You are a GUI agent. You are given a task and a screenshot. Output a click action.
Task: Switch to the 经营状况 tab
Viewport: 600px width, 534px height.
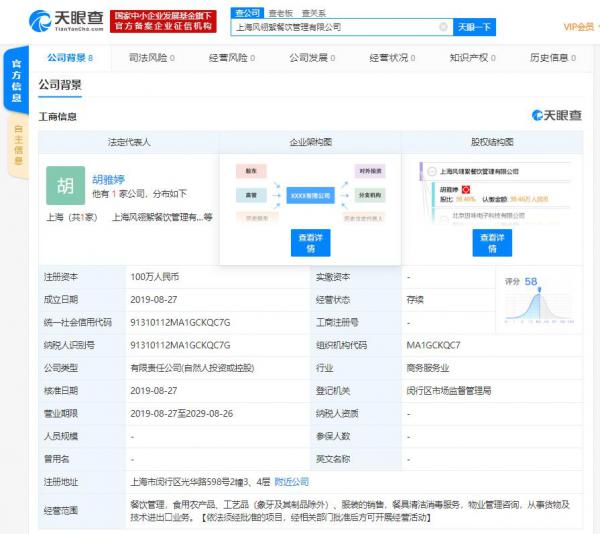pos(392,58)
